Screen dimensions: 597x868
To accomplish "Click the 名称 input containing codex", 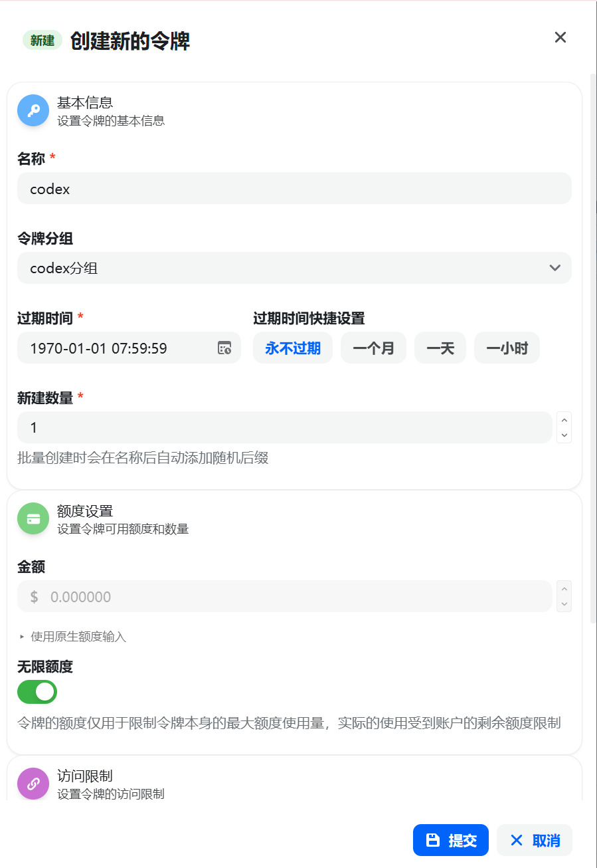I will coord(294,189).
